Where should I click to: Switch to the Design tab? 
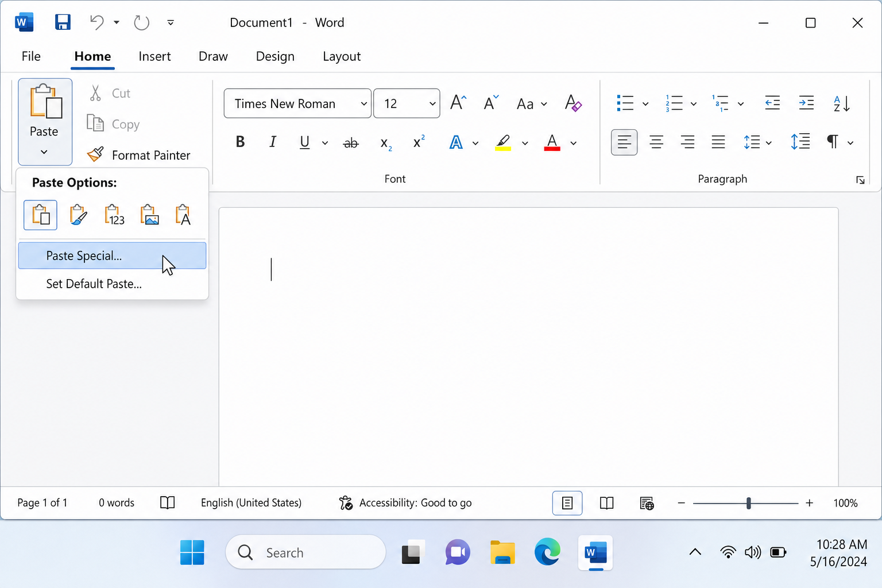(275, 56)
